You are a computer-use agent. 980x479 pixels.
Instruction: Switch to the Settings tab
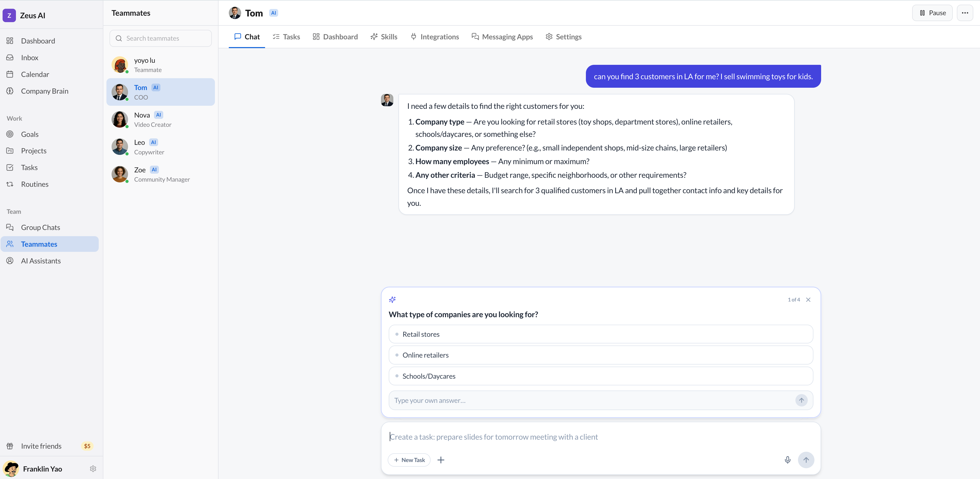tap(564, 37)
